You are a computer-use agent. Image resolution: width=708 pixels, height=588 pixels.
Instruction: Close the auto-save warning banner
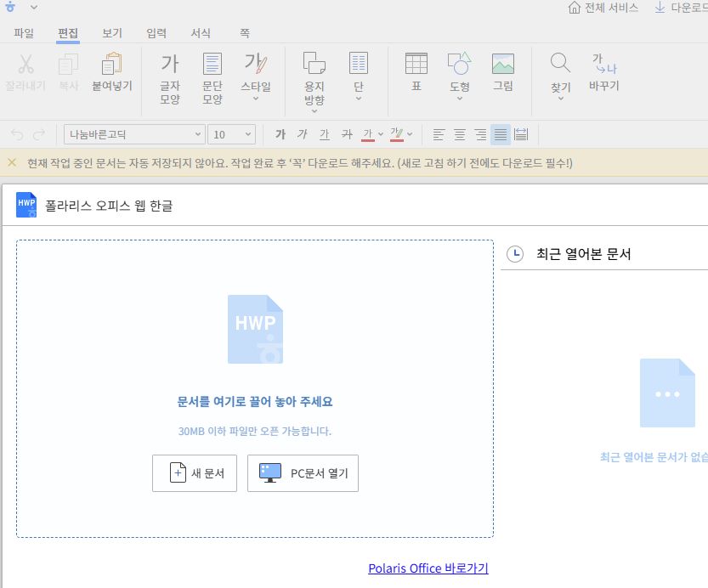12,162
